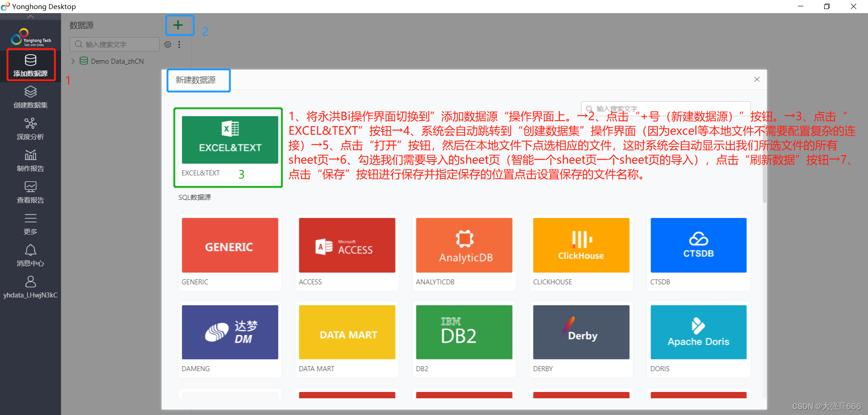Choose the Apache Doris tile
Image resolution: width=868 pixels, height=415 pixels.
point(698,339)
